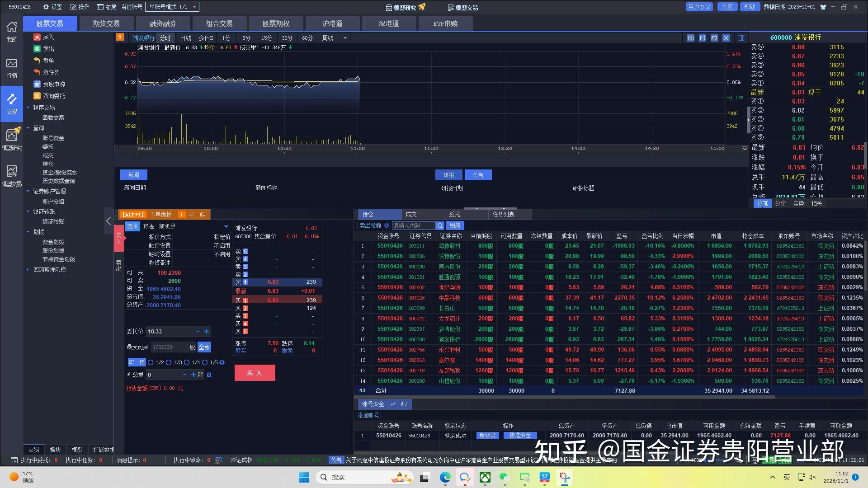Expand the 回购减持风控 tree item
The image size is (868, 488).
click(x=28, y=269)
